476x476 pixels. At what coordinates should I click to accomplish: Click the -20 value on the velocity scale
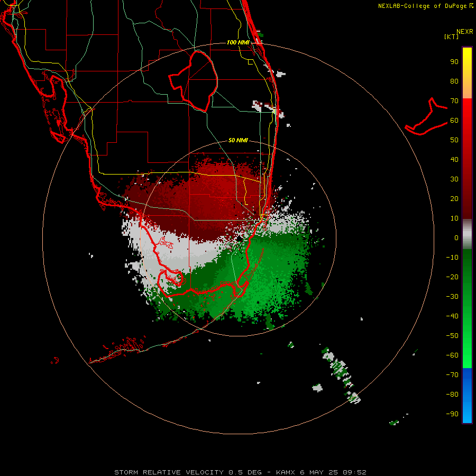pos(452,277)
